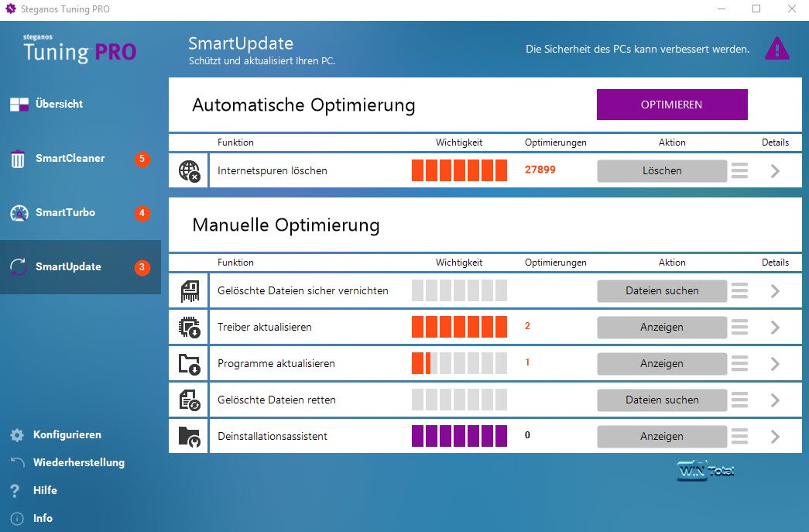Image resolution: width=809 pixels, height=532 pixels.
Task: Click the Gelöschte Dateien sicher vernichten shredder icon
Action: [x=190, y=291]
